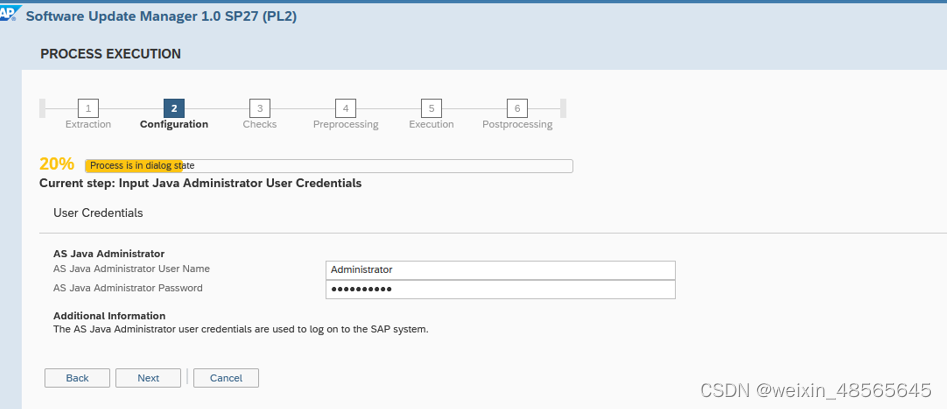Select step 1 Extraction in roadmap
947x409 pixels.
(88, 109)
